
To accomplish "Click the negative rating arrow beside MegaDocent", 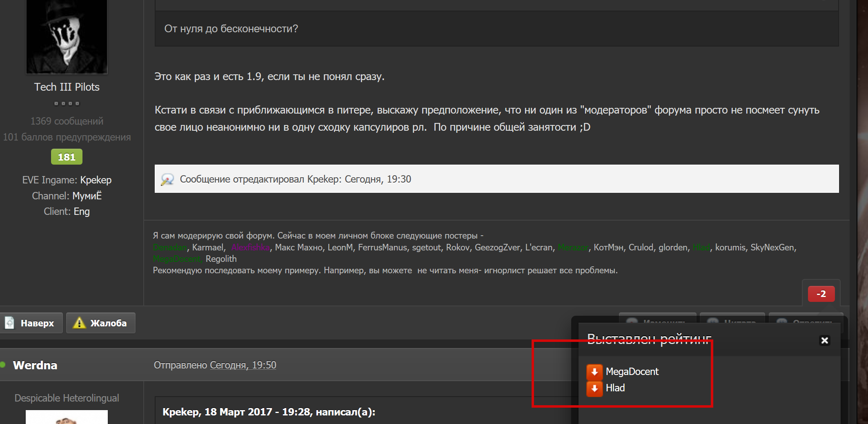I will click(594, 372).
